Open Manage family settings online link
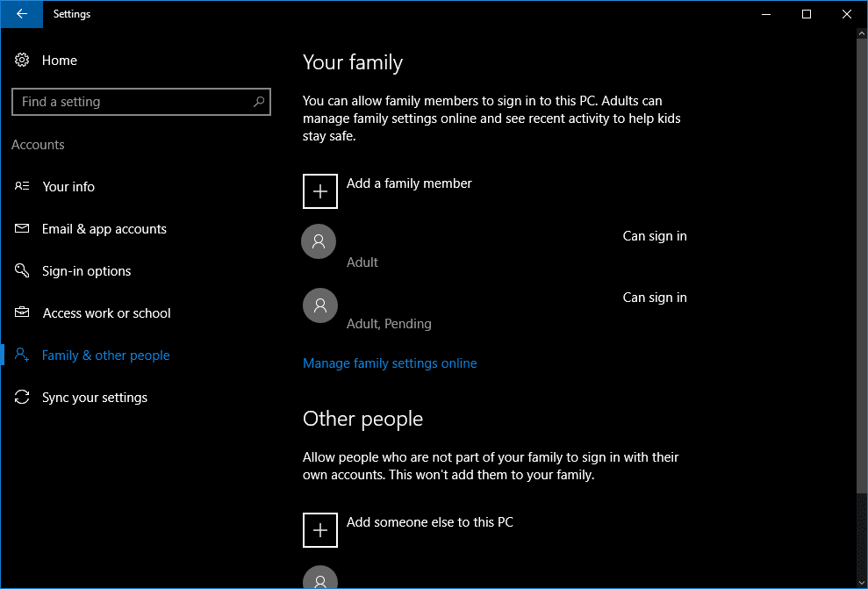The width and height of the screenshot is (868, 589). click(390, 363)
